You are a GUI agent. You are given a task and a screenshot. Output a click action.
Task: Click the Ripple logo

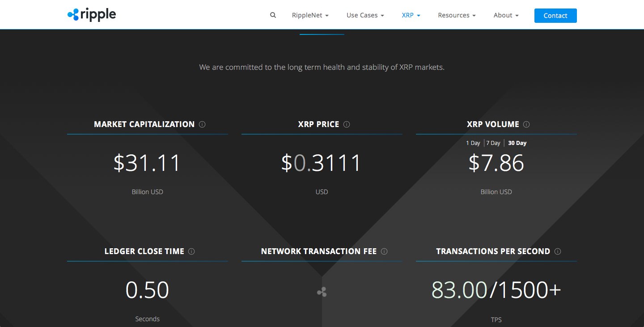[x=92, y=15]
